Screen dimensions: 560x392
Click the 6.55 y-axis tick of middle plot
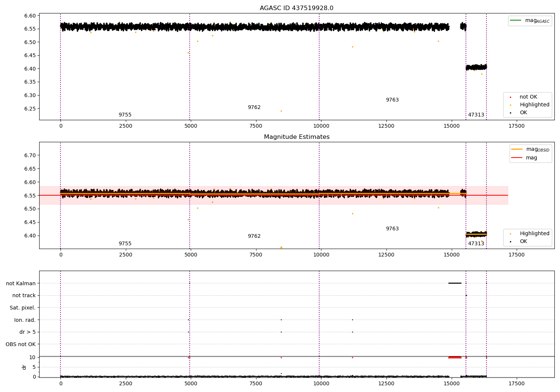click(30, 196)
